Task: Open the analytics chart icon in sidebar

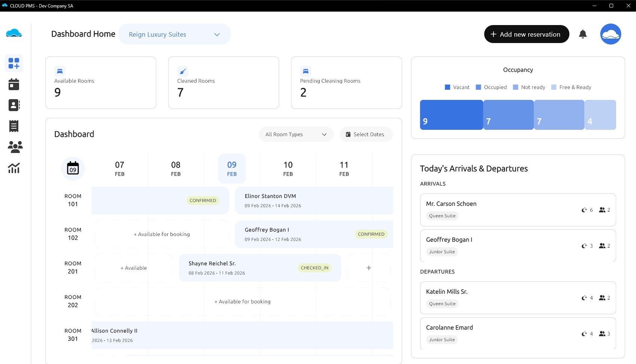Action: pos(14,168)
